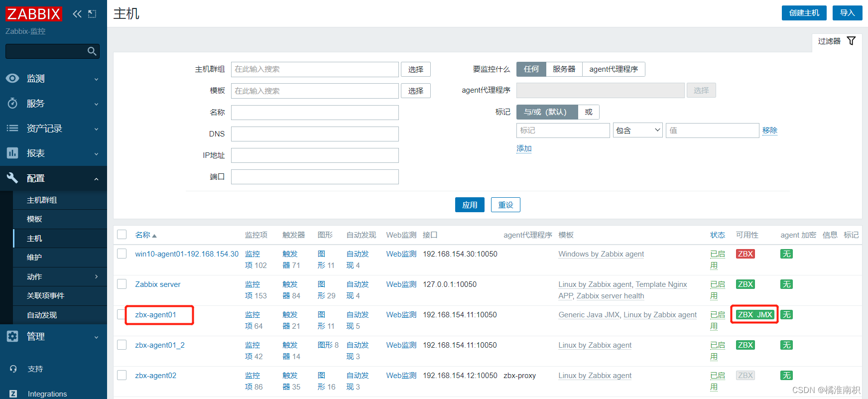Focus the IP地址 filter input field
The height and width of the screenshot is (399, 868).
[315, 155]
